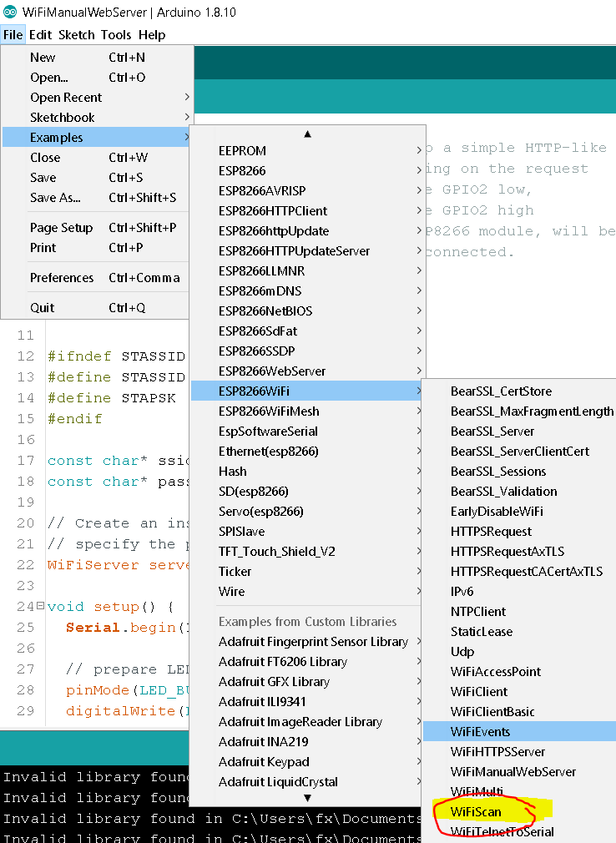Open the WiFiClient example

coord(519,691)
